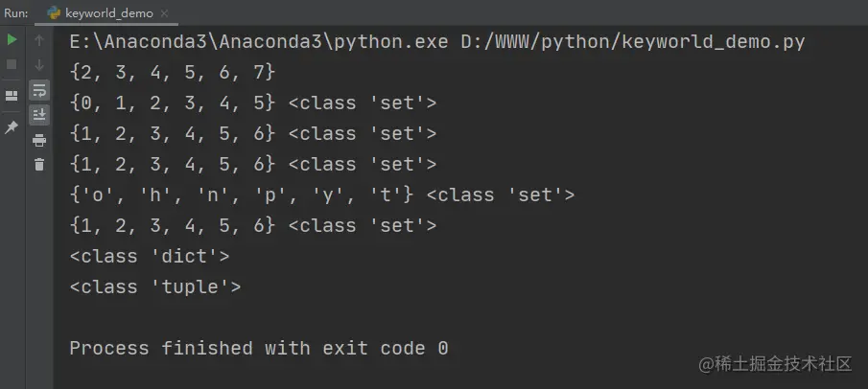This screenshot has height=389, width=868.
Task: Click the Restore Layout icon
Action: pyautogui.click(x=12, y=96)
